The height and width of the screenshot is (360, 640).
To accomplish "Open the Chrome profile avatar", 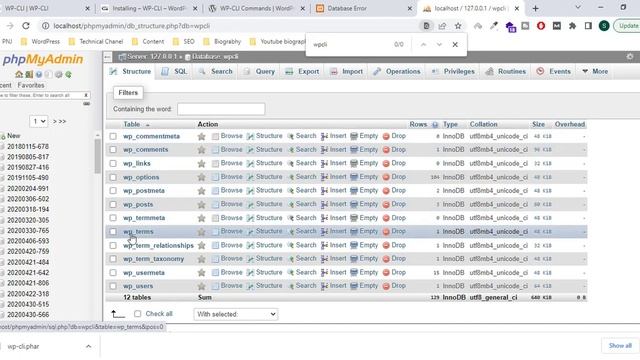I will point(604,26).
